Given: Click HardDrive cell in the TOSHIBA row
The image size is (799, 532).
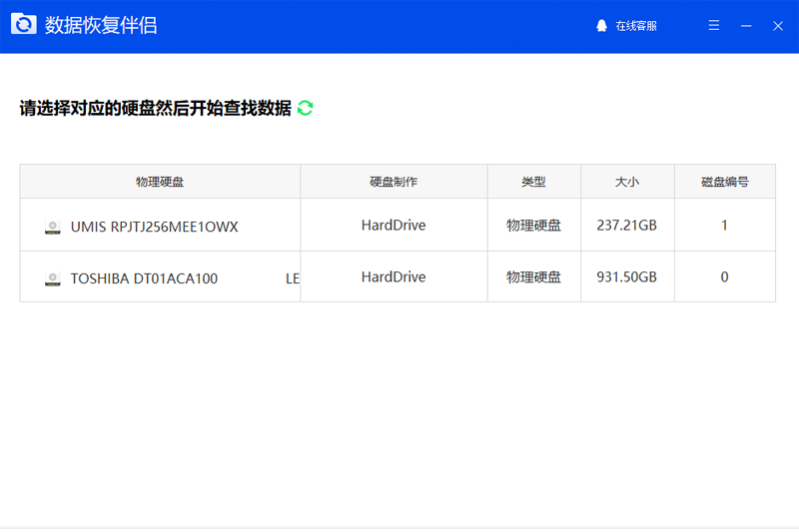Looking at the screenshot, I should pyautogui.click(x=394, y=277).
